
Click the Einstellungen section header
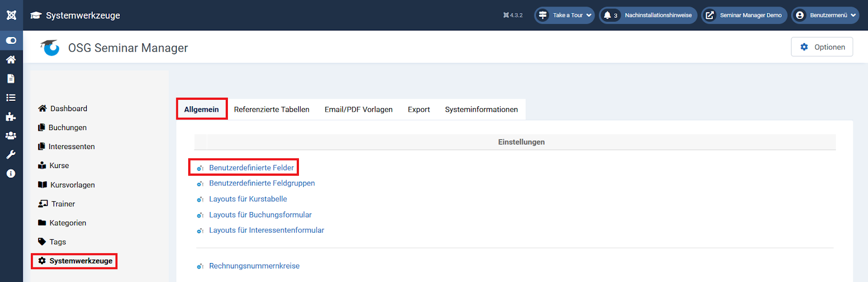[x=521, y=142]
